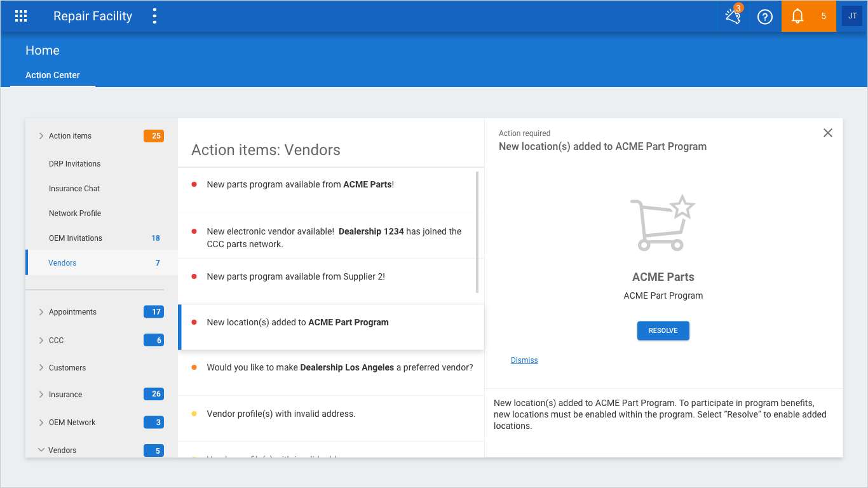Click the Action items label in sidebar
The height and width of the screenshot is (488, 868).
pos(70,136)
